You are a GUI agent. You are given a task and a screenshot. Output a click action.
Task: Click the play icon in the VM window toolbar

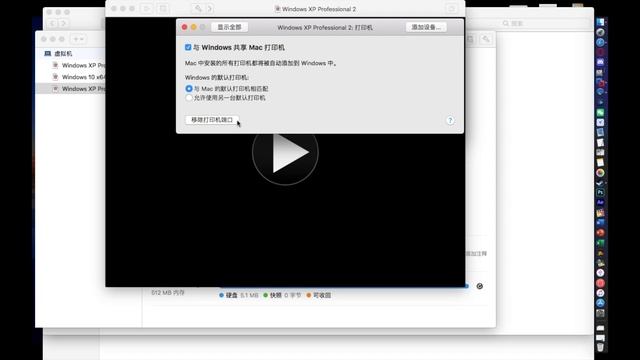pos(146,9)
